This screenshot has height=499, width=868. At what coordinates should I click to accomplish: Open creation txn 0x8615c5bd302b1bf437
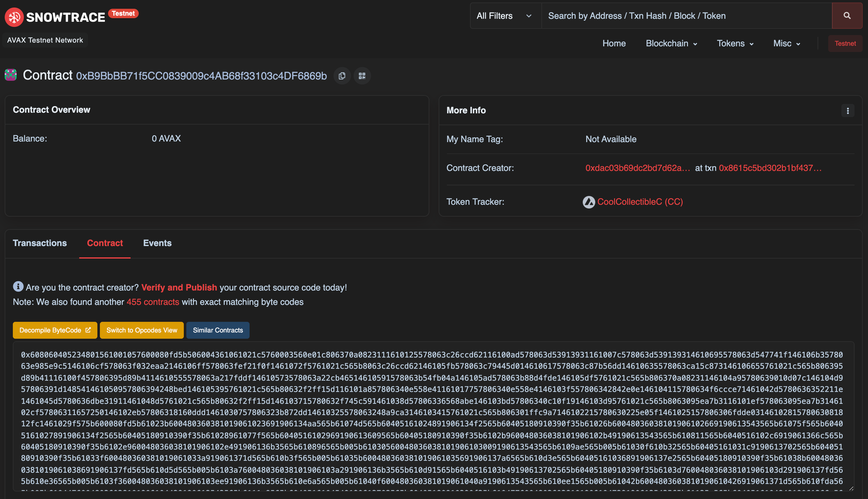click(x=770, y=168)
